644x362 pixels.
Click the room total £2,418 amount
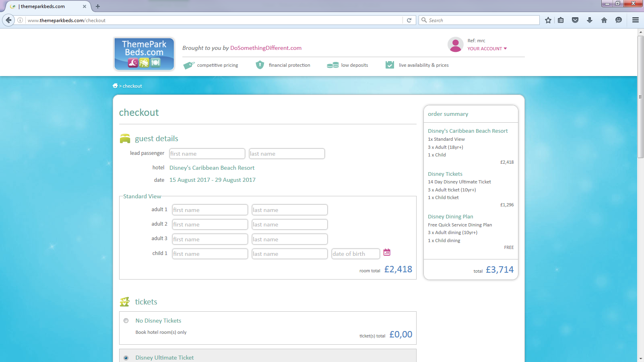point(398,269)
